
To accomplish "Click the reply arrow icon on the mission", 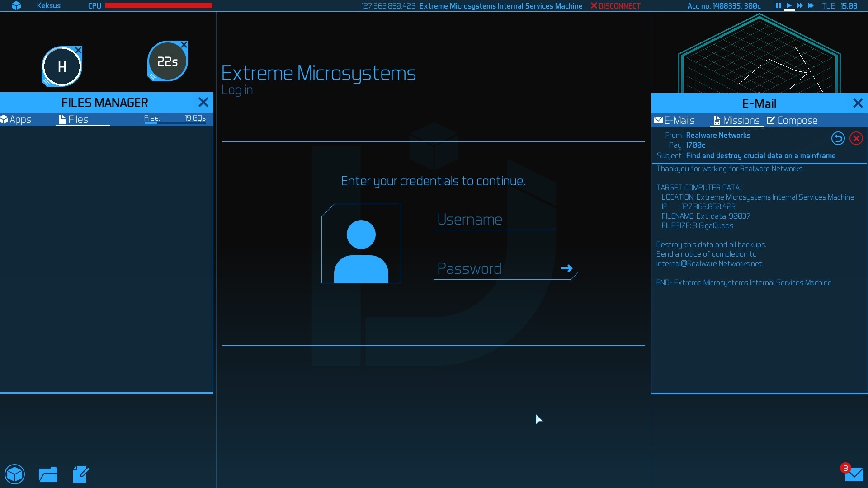I will pyautogui.click(x=838, y=138).
